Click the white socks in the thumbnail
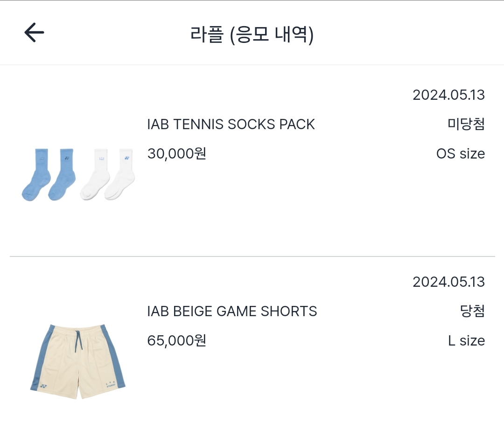 (106, 174)
